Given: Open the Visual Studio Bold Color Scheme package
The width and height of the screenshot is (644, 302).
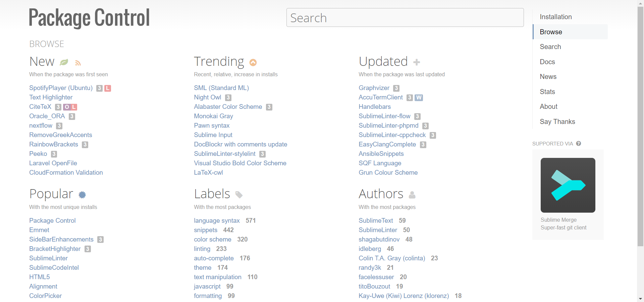Looking at the screenshot, I should [x=240, y=163].
